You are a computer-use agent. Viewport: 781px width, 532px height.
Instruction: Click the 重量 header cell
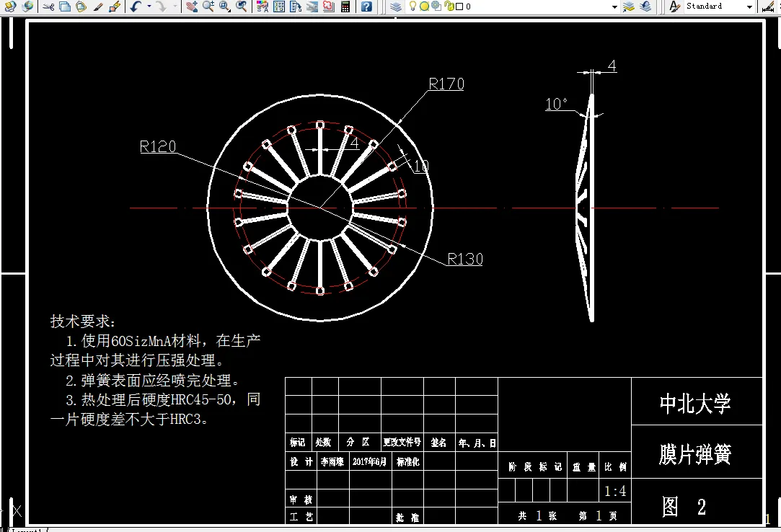pos(583,467)
